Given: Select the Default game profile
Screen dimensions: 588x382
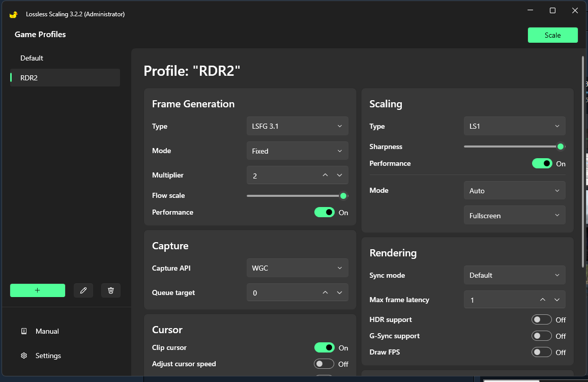Looking at the screenshot, I should [x=32, y=58].
